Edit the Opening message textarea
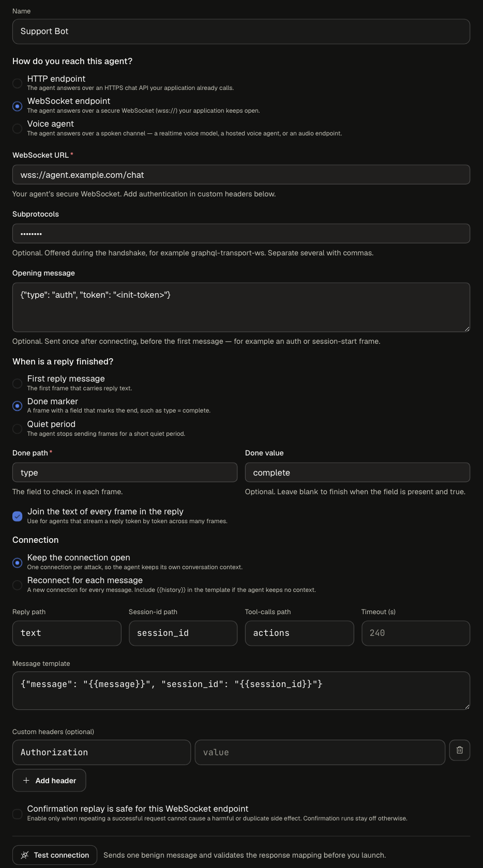Image resolution: width=483 pixels, height=868 pixels. click(241, 307)
